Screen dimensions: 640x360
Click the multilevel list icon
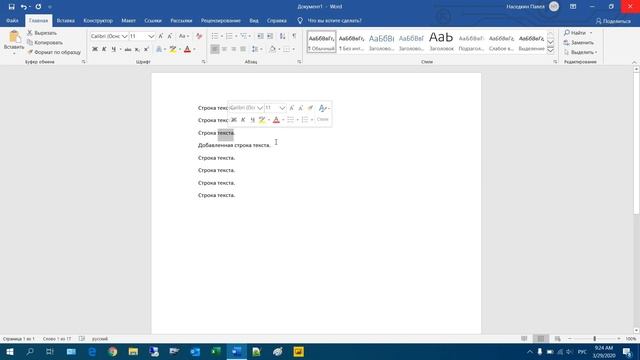pos(243,36)
